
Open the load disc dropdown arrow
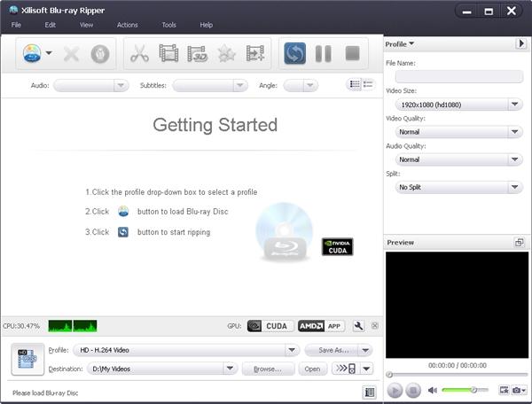coord(49,53)
